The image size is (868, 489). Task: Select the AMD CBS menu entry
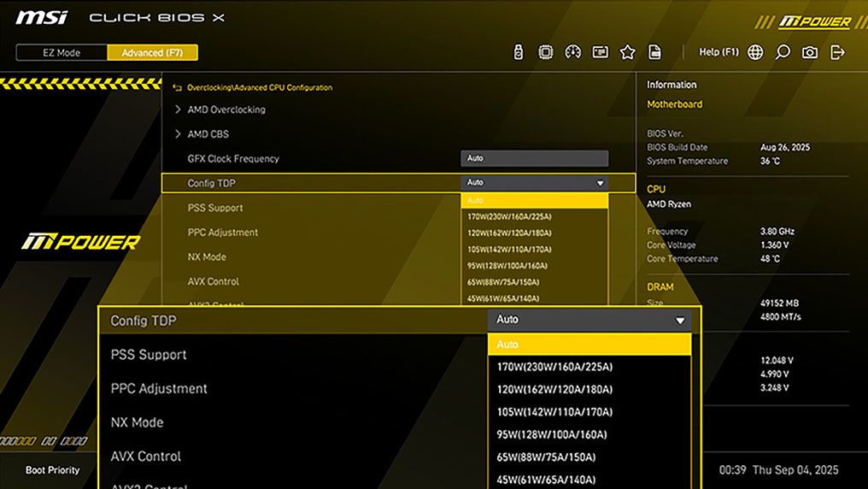[208, 134]
